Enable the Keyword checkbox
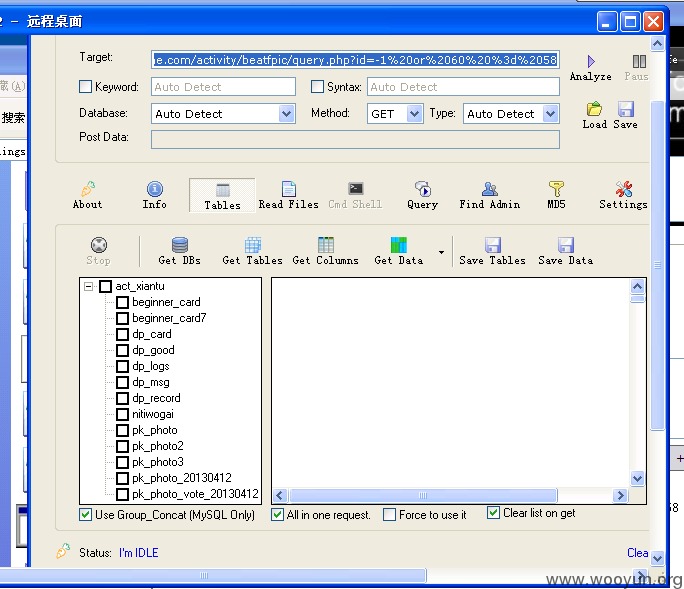This screenshot has height=589, width=684. [85, 86]
